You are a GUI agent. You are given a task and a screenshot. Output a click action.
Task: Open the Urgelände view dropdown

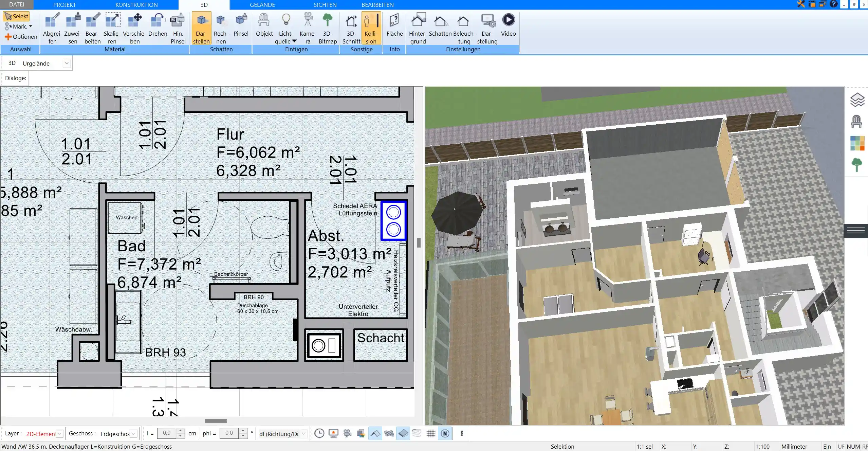[x=67, y=63]
